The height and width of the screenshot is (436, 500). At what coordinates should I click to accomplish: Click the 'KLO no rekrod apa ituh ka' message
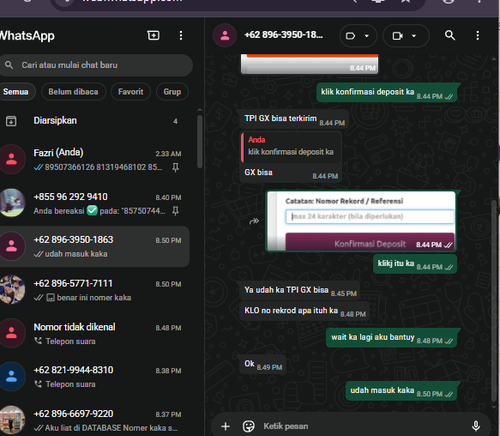point(304,311)
